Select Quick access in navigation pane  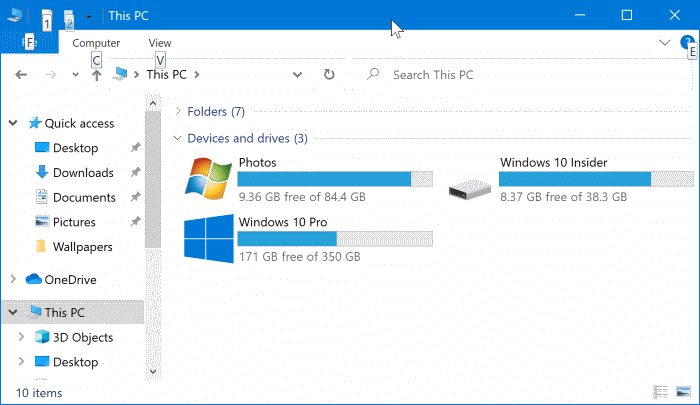(79, 123)
